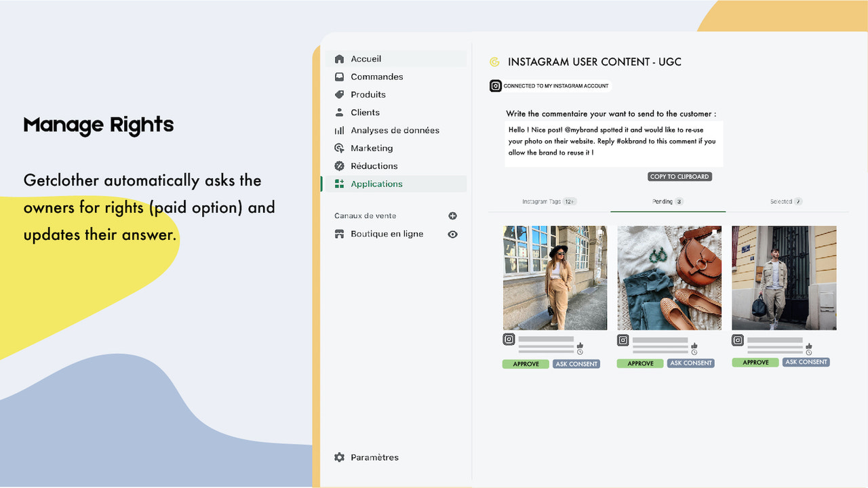868x488 pixels.
Task: Select the Accueil home icon
Action: (x=339, y=58)
